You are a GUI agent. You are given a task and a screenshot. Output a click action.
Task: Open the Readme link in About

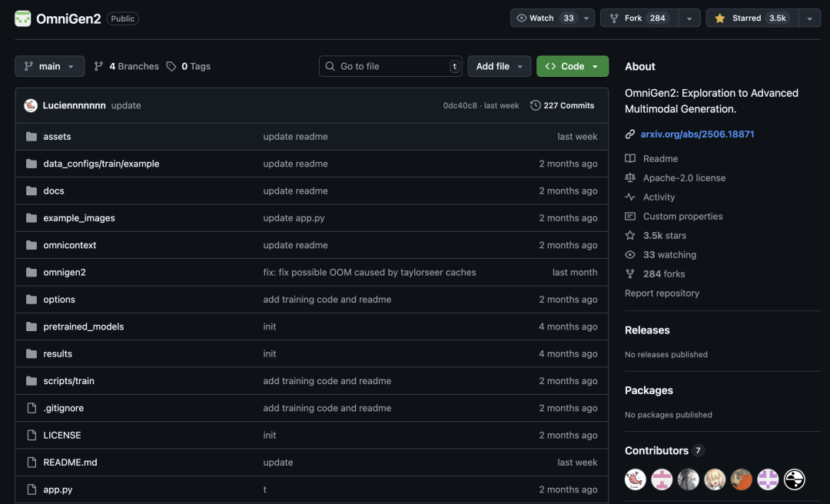[660, 158]
